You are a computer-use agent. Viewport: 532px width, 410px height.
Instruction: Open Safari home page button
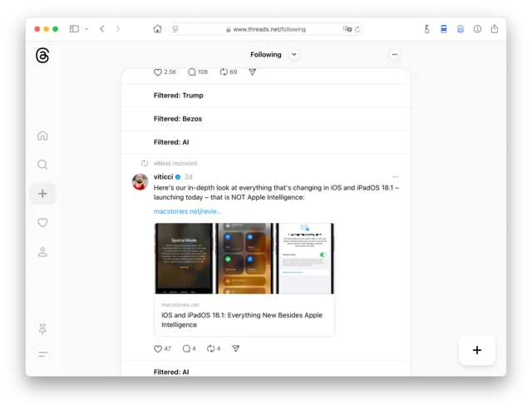point(157,29)
